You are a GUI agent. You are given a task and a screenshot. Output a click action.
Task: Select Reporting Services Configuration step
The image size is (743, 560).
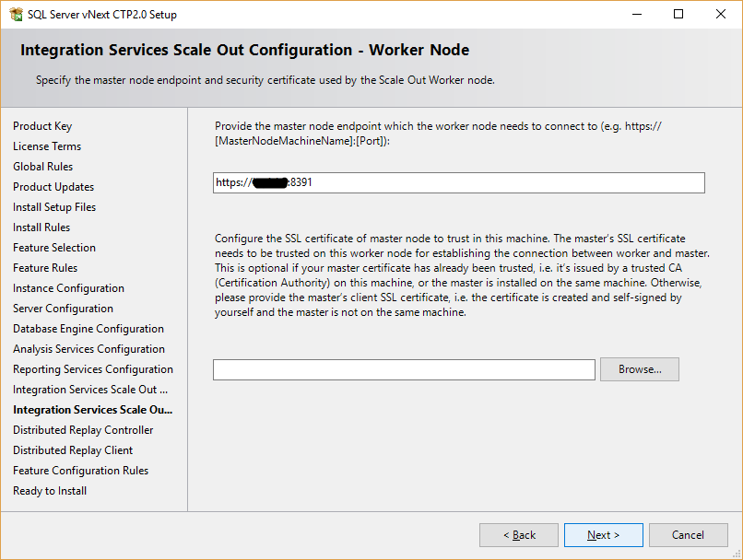point(93,369)
